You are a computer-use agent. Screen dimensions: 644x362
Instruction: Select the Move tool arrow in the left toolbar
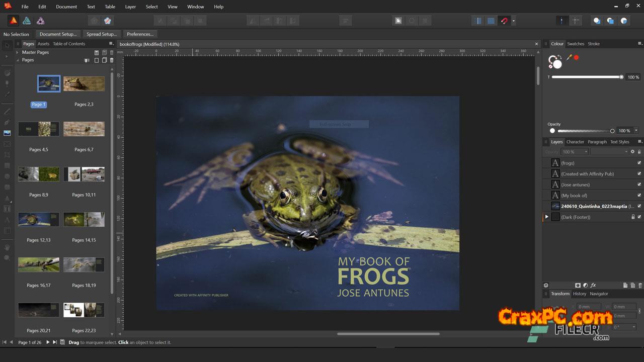coord(7,46)
